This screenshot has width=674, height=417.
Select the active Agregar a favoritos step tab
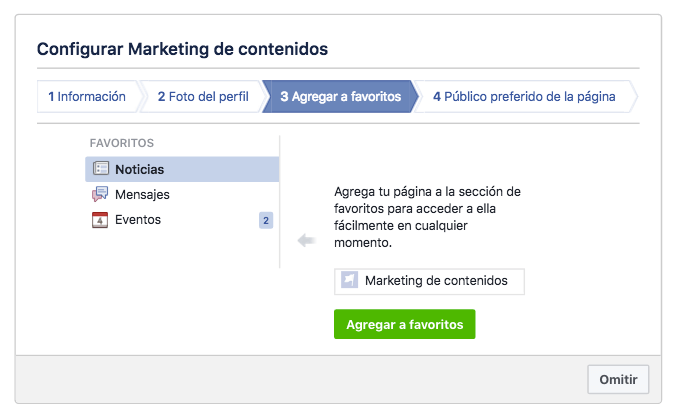pyautogui.click(x=340, y=96)
